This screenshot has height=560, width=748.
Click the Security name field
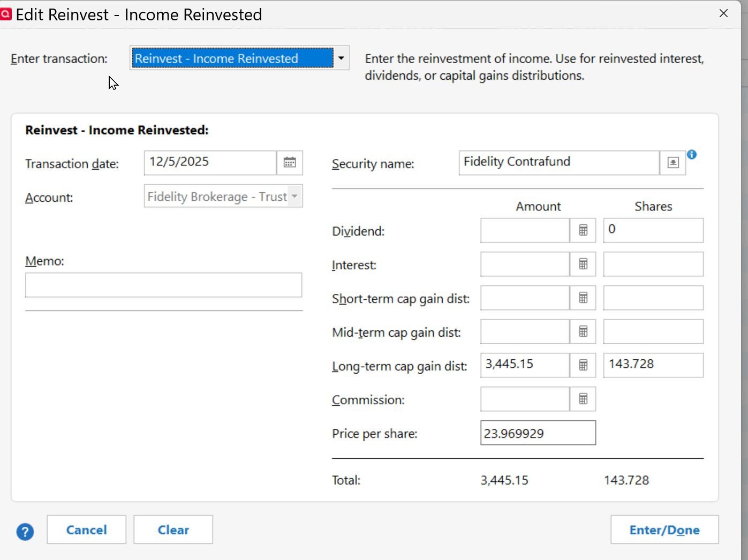(x=559, y=163)
